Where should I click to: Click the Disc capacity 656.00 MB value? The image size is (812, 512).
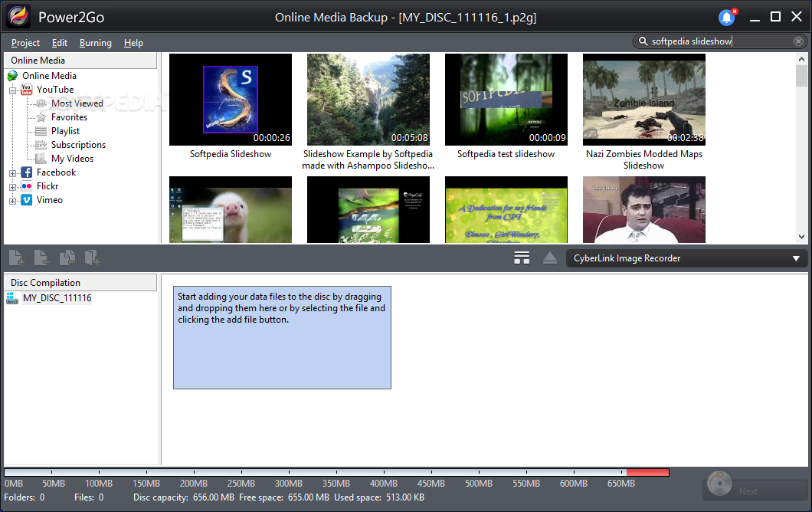pos(214,497)
